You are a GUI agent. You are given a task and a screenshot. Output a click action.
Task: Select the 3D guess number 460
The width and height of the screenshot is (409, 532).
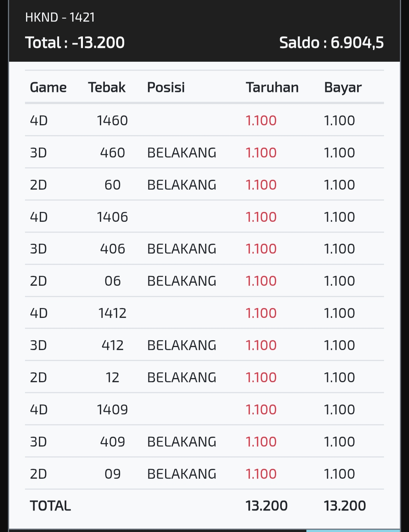pyautogui.click(x=112, y=153)
